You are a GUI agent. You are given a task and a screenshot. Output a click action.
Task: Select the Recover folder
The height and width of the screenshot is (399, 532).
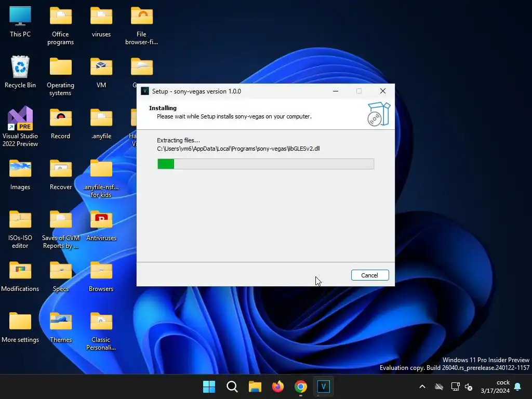click(x=60, y=175)
